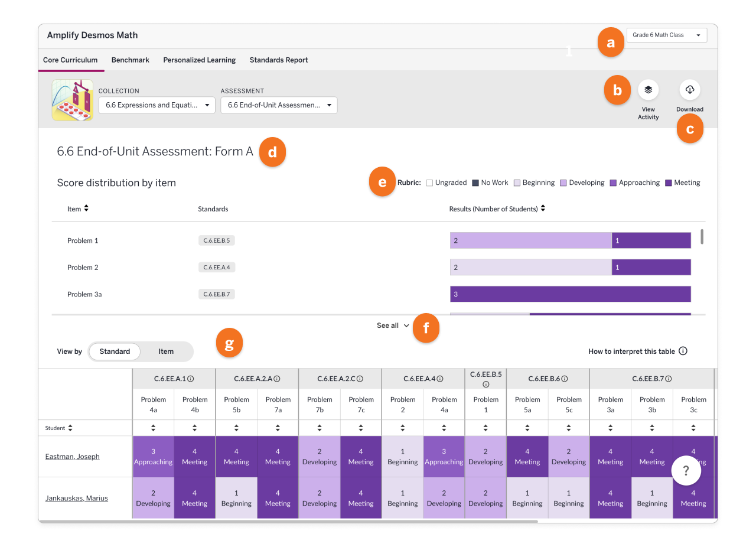756x547 pixels.
Task: Click the info icon beside C.6.EE.B.7 header
Action: pyautogui.click(x=669, y=379)
